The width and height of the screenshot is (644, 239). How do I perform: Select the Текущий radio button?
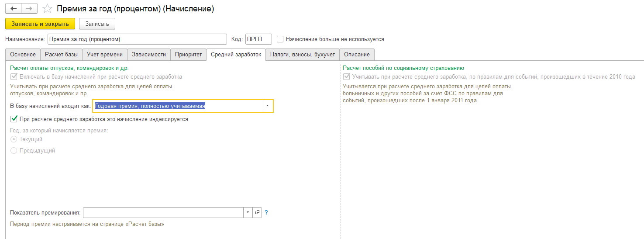(14, 139)
